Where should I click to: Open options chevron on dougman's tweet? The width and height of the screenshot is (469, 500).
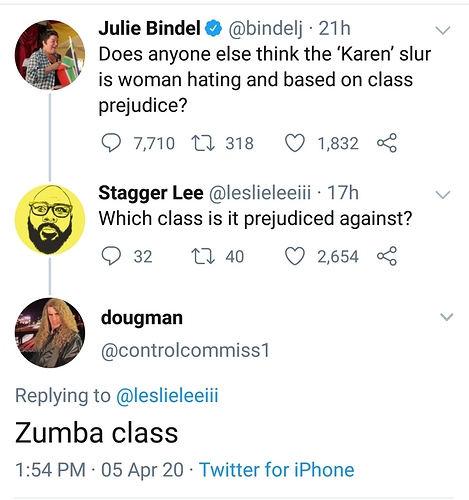click(446, 317)
